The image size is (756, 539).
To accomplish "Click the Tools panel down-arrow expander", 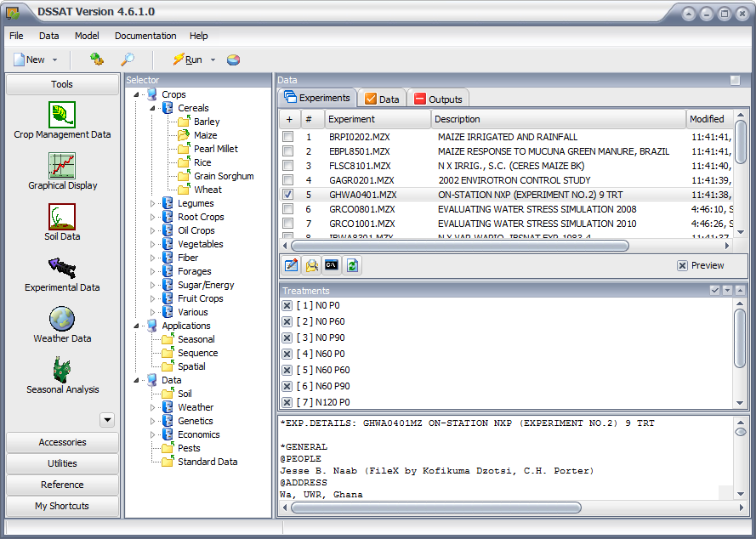I will click(x=107, y=420).
